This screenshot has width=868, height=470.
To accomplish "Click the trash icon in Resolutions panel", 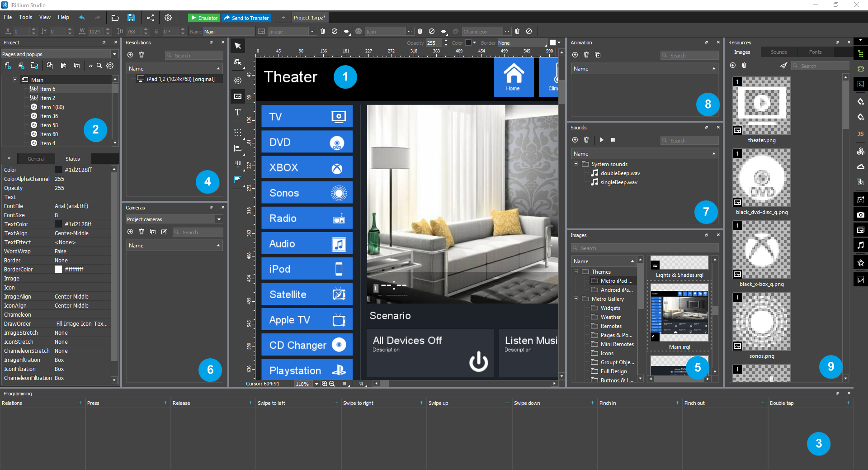I will (x=142, y=55).
